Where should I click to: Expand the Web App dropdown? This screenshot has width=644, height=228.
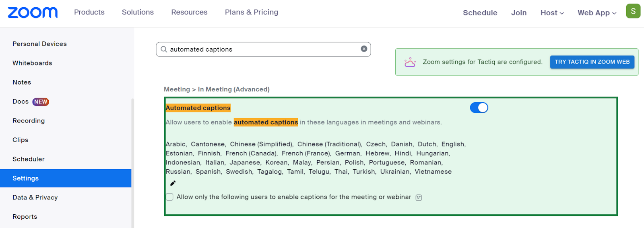pyautogui.click(x=597, y=13)
